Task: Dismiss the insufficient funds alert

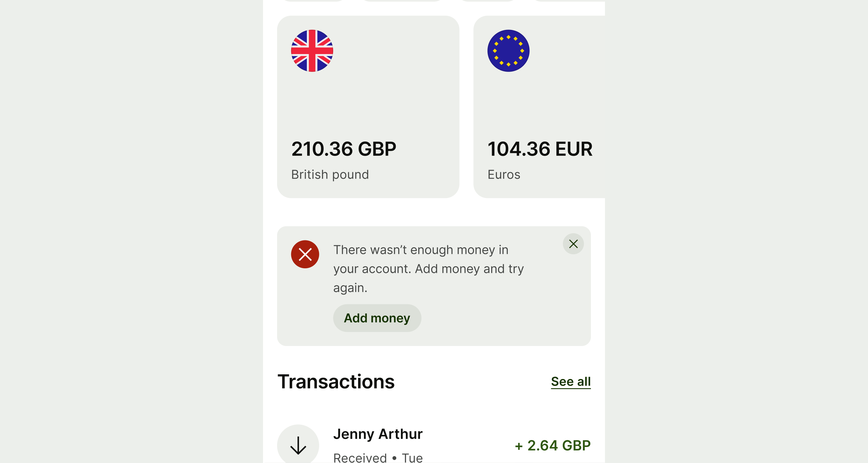Action: click(x=573, y=244)
